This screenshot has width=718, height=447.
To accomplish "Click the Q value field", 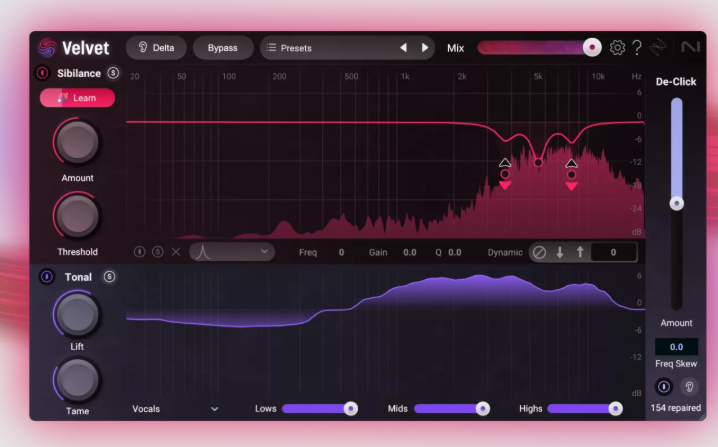I will point(455,252).
